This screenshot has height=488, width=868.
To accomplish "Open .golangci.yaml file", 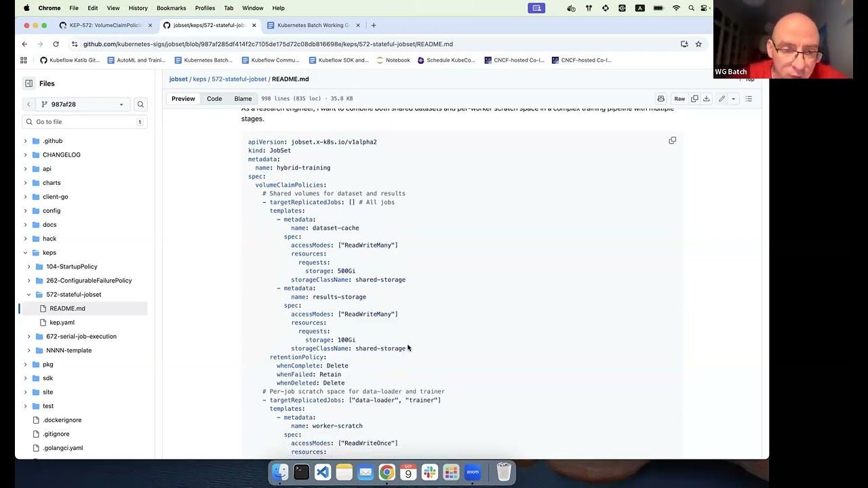I will tap(62, 448).
